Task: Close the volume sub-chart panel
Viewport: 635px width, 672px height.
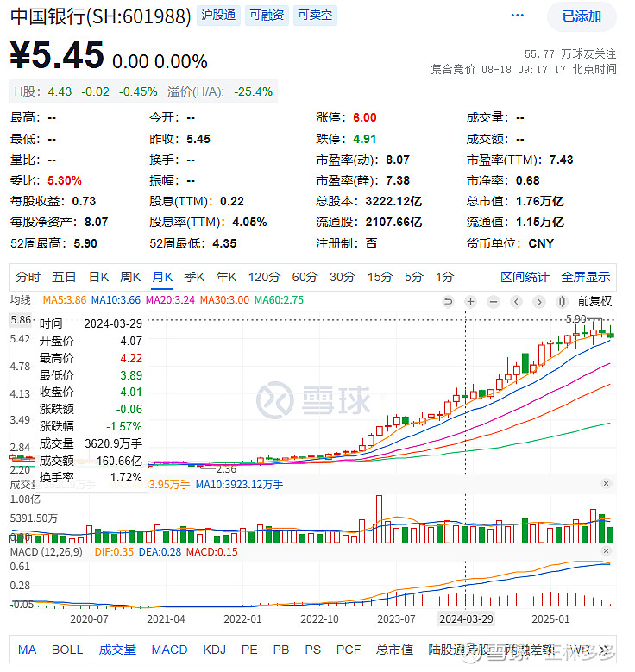Action: point(606,483)
